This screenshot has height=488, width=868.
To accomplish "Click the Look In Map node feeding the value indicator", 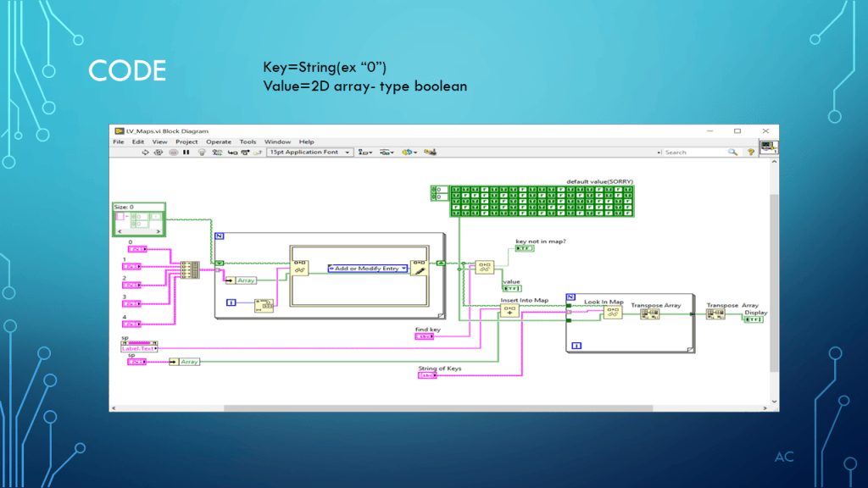I will click(484, 268).
